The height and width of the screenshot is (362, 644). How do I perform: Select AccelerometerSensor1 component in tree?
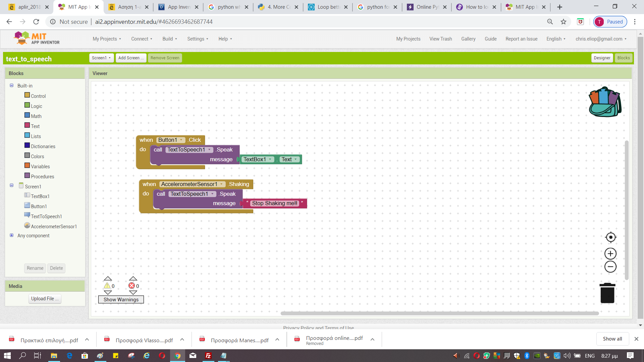tap(54, 226)
